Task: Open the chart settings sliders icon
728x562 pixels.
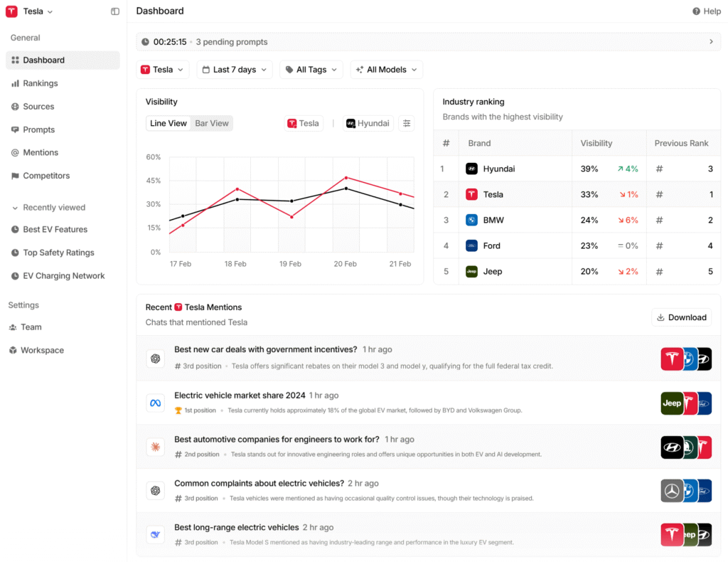Action: click(x=407, y=123)
